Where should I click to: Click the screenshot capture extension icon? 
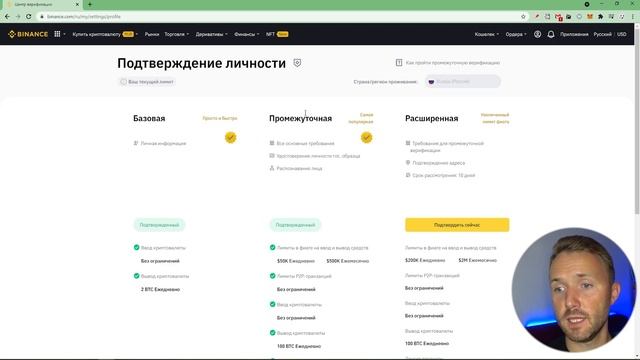click(547, 17)
